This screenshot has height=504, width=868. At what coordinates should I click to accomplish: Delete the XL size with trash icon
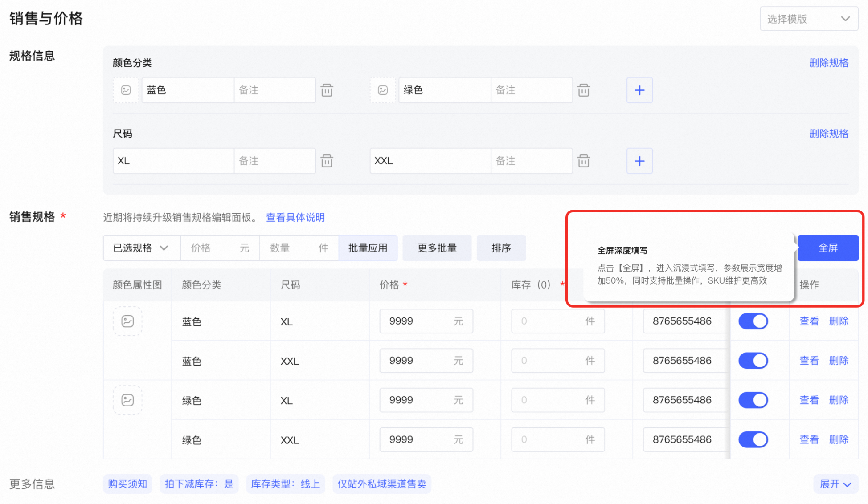(x=327, y=161)
